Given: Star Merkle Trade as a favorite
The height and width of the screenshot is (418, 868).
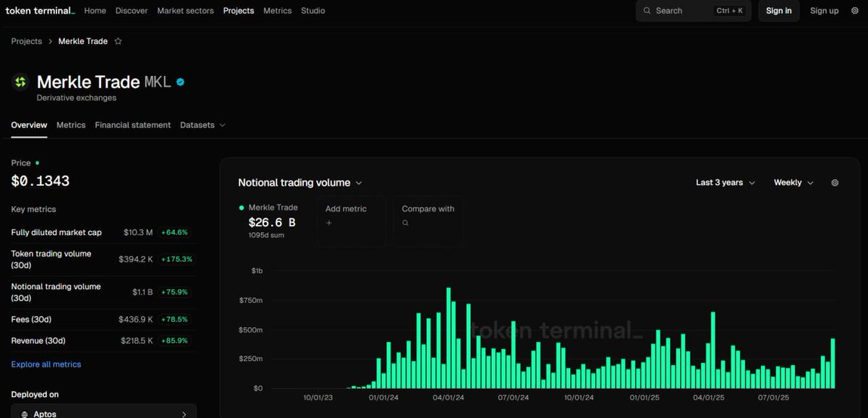Looking at the screenshot, I should [x=118, y=41].
